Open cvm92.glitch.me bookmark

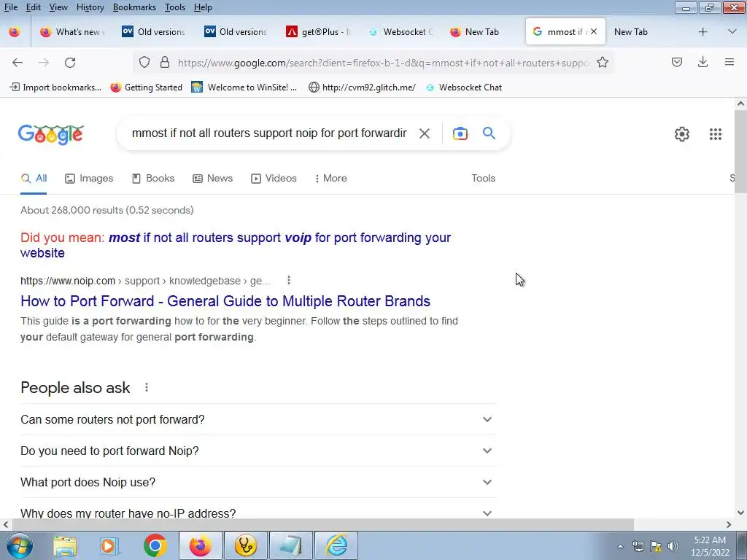click(362, 87)
